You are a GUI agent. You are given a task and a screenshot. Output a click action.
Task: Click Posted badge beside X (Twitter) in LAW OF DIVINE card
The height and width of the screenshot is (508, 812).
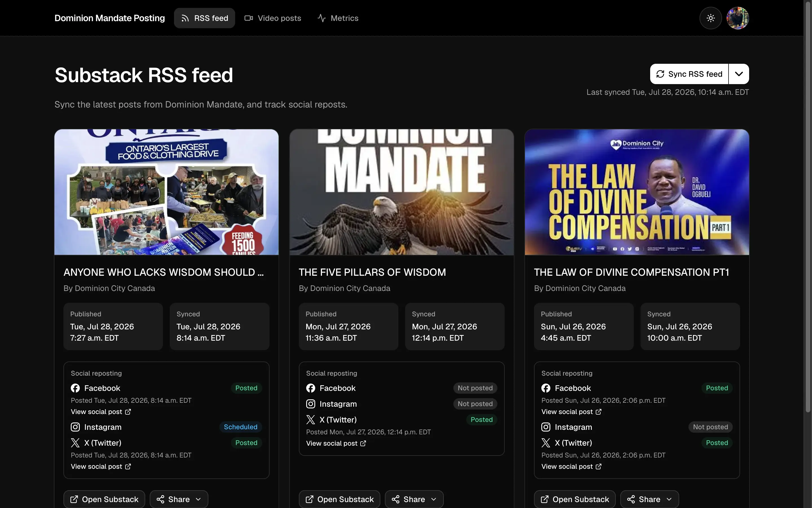(717, 443)
